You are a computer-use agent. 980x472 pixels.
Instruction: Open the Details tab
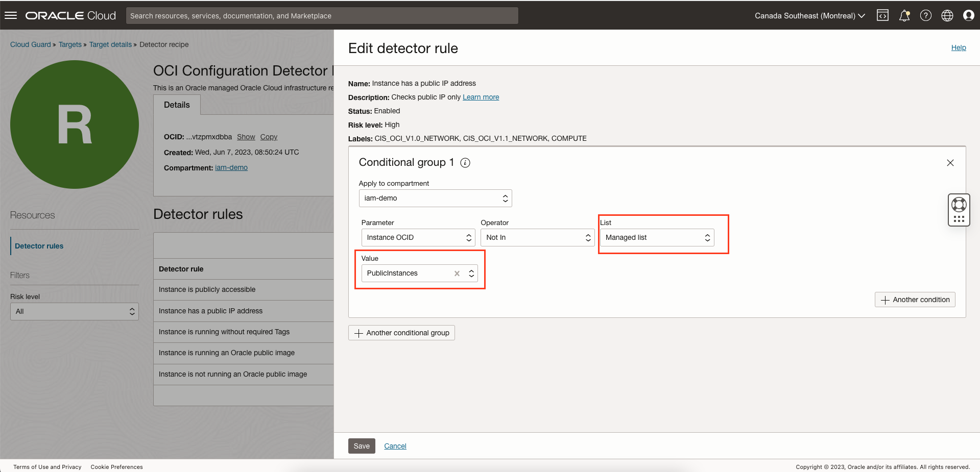pyautogui.click(x=177, y=105)
